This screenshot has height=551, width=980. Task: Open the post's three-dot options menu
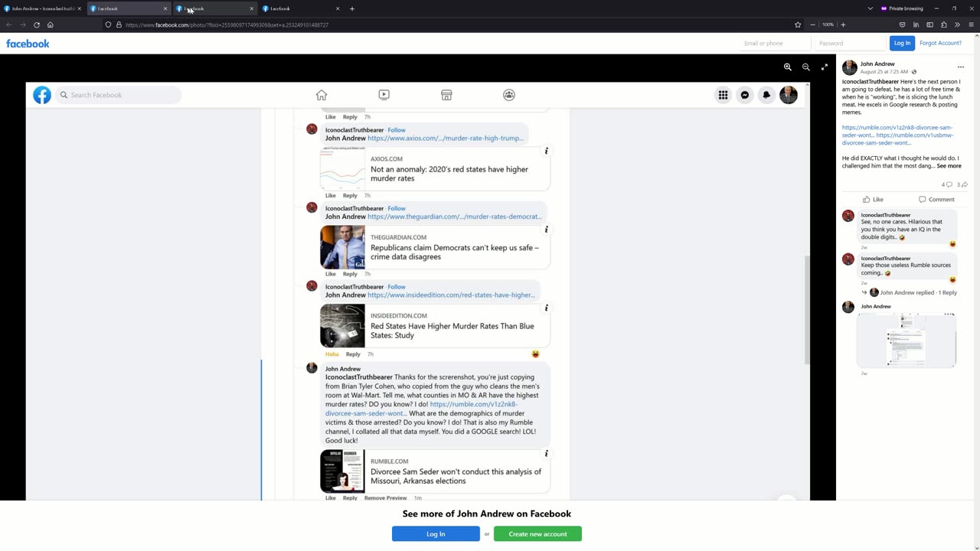pyautogui.click(x=961, y=67)
